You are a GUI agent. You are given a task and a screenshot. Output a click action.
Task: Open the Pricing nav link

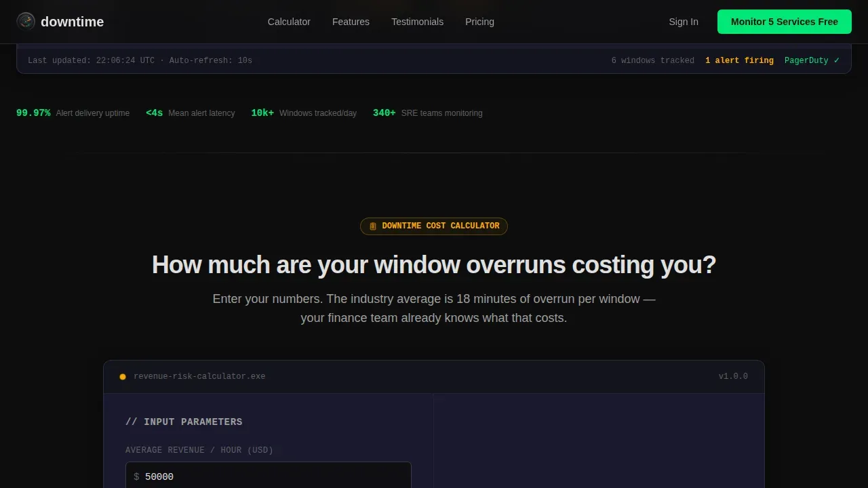pyautogui.click(x=479, y=22)
